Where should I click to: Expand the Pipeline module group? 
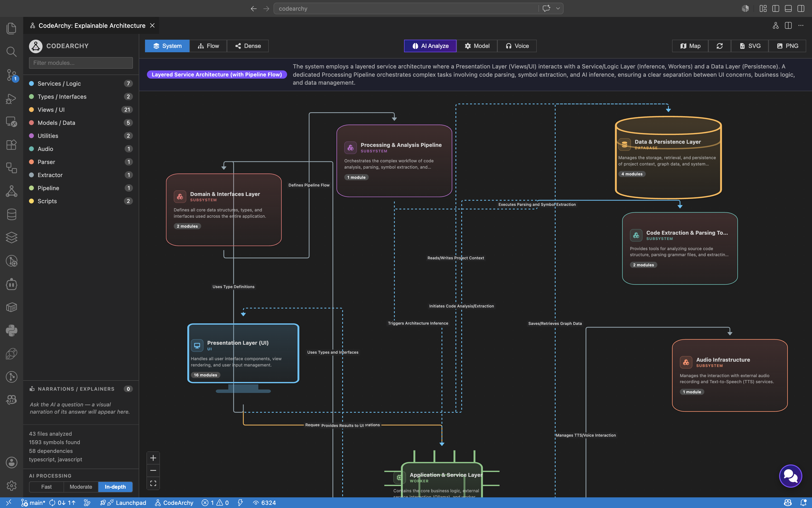(x=80, y=188)
